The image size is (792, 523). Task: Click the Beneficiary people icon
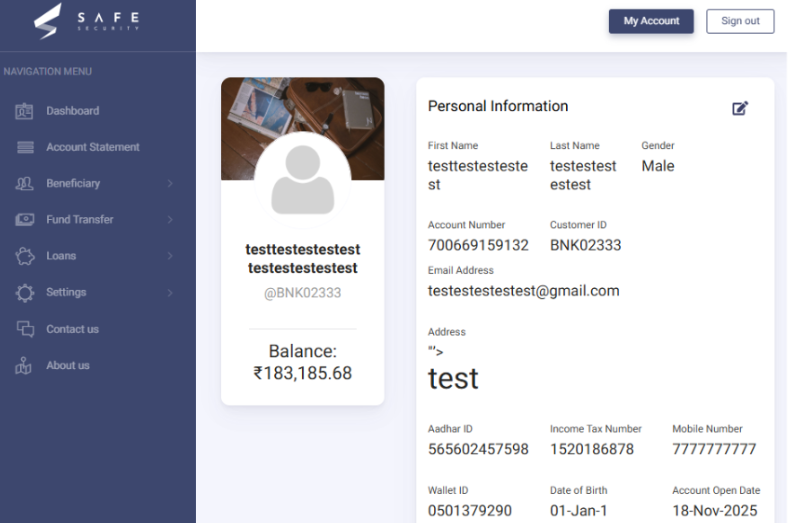[24, 183]
